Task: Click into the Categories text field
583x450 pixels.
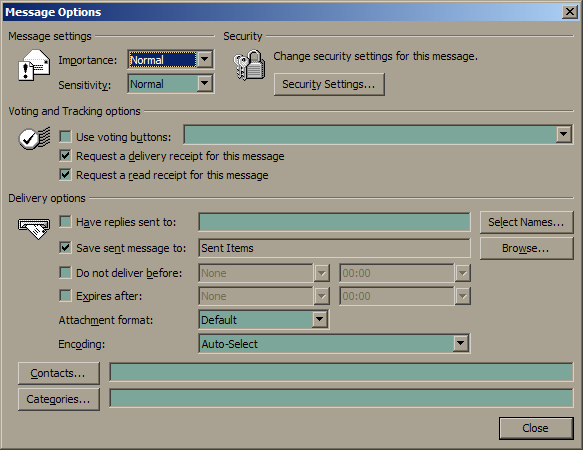Action: tap(341, 398)
